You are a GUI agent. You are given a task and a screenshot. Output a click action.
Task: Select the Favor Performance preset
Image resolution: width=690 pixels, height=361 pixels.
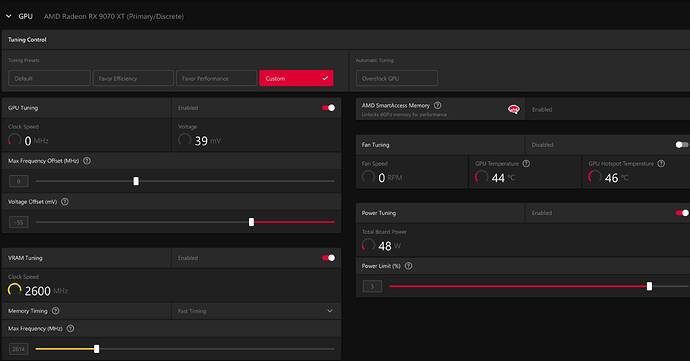click(216, 78)
